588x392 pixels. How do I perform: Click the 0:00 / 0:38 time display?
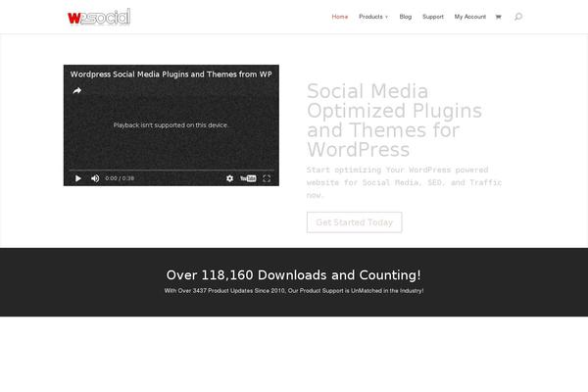120,178
